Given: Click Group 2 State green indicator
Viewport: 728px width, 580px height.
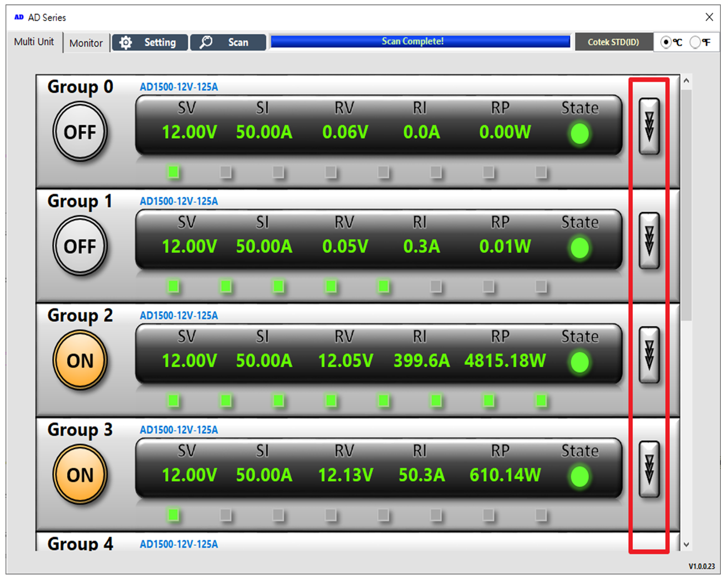Looking at the screenshot, I should (x=580, y=362).
